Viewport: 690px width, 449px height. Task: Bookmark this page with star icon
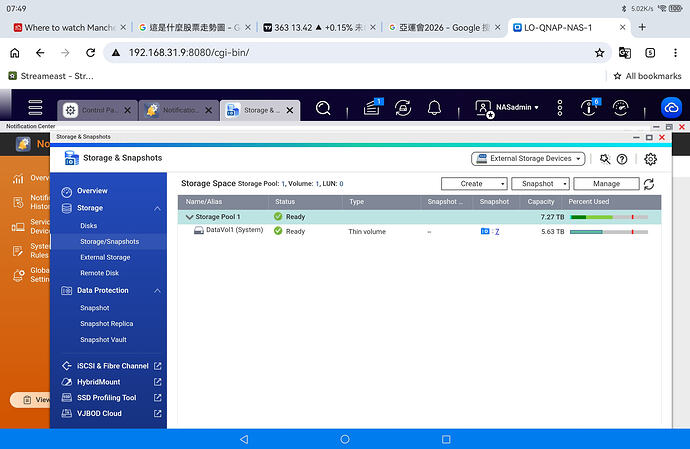point(599,53)
